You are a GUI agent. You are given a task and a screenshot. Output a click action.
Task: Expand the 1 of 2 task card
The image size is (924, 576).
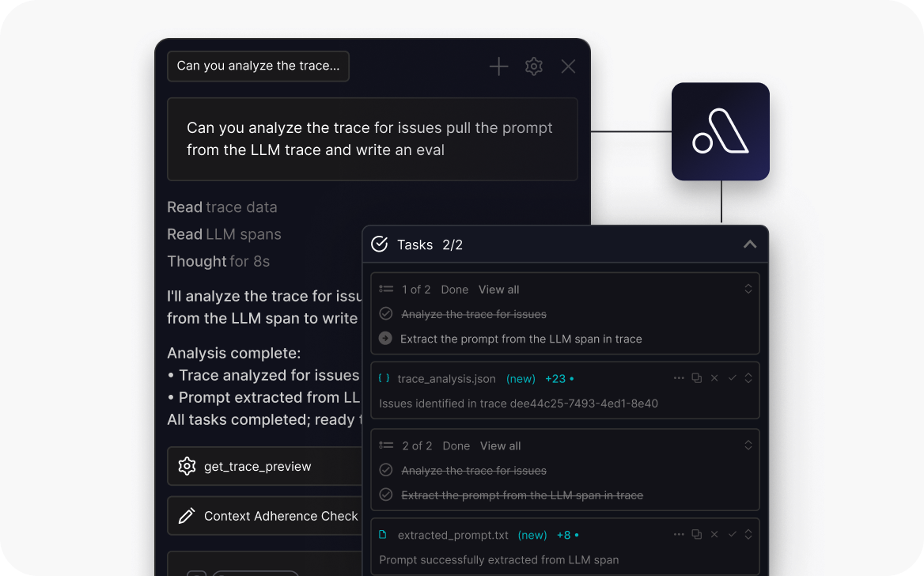point(748,290)
